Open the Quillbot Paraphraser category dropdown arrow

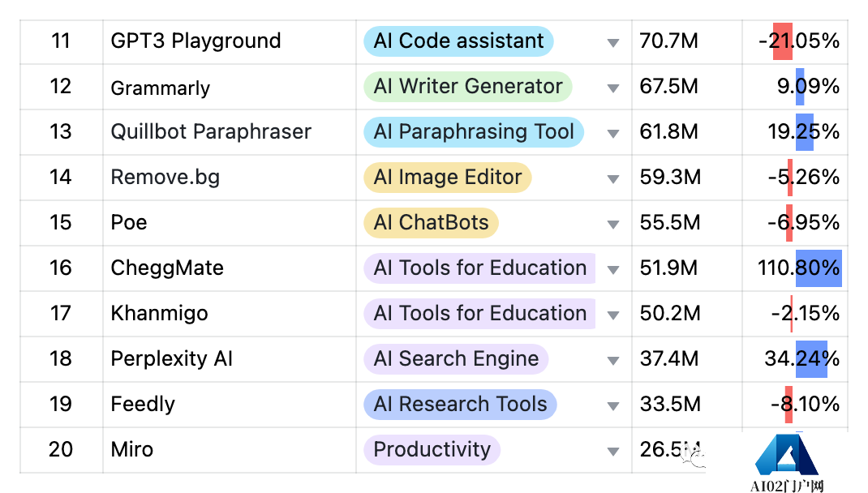pyautogui.click(x=613, y=133)
